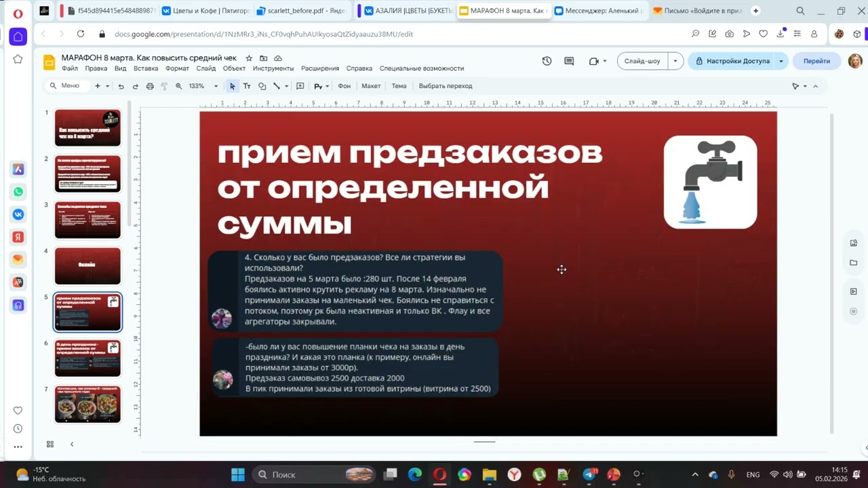Open the Формат menu
This screenshot has height=488, width=868.
tap(178, 68)
